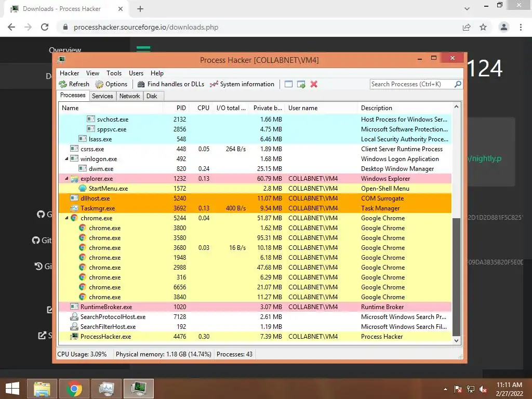Open Chrome three-dot menu
This screenshot has width=532, height=399.
[x=521, y=27]
